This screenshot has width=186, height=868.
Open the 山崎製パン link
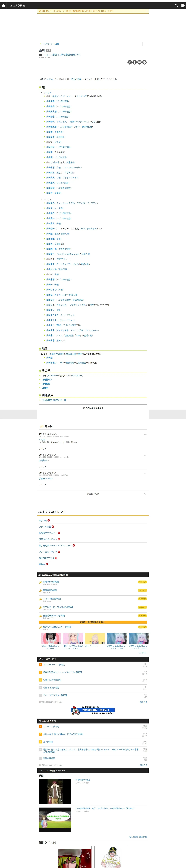[x=47, y=380]
